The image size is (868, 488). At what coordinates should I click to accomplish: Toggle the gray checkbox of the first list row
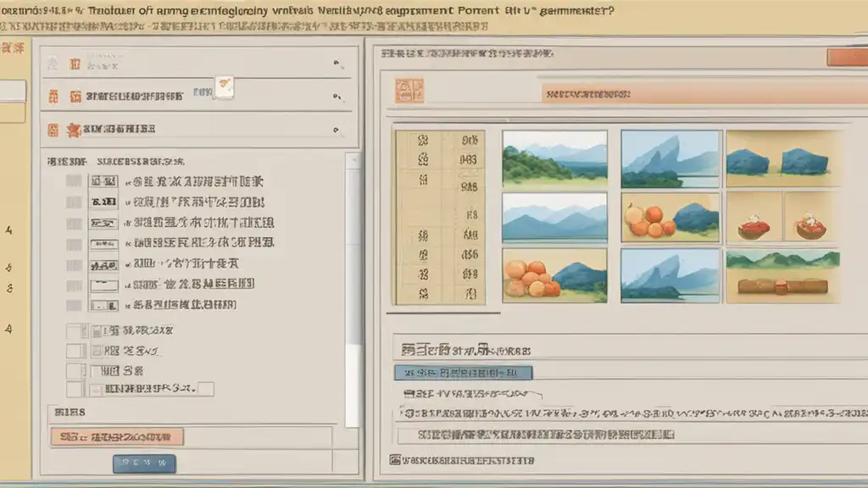click(x=74, y=181)
